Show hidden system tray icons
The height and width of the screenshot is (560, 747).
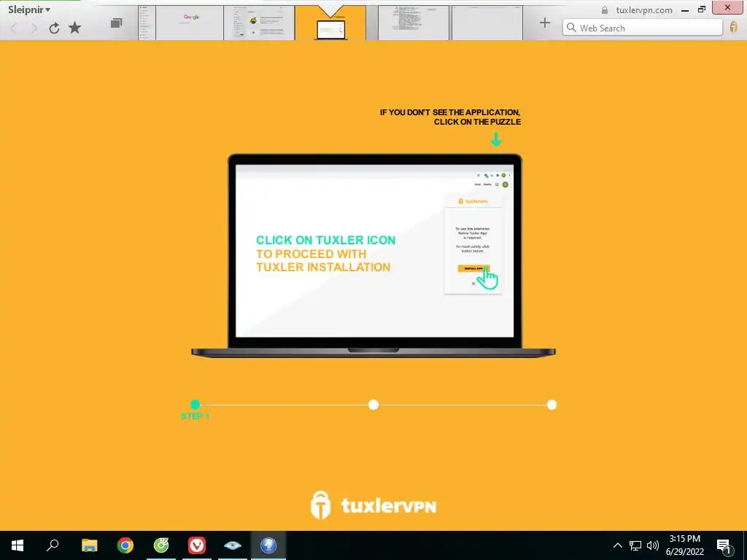click(617, 545)
